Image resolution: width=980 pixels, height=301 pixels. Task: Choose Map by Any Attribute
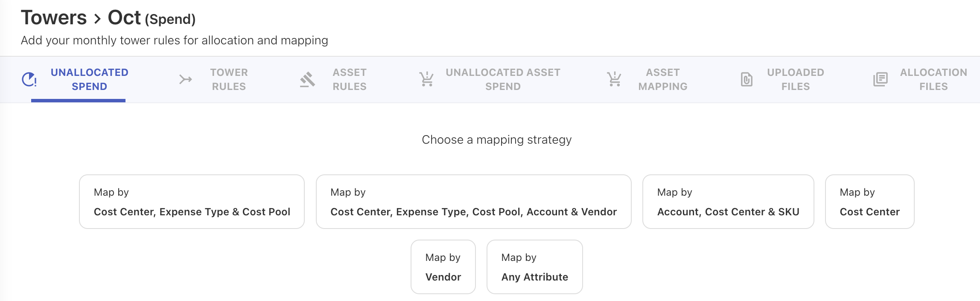[x=534, y=267]
